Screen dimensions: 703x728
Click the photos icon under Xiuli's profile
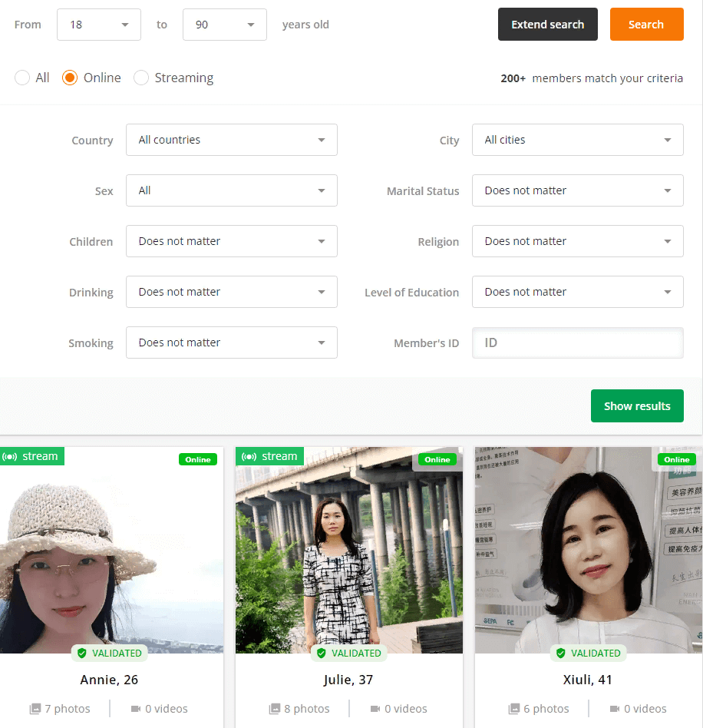(514, 709)
